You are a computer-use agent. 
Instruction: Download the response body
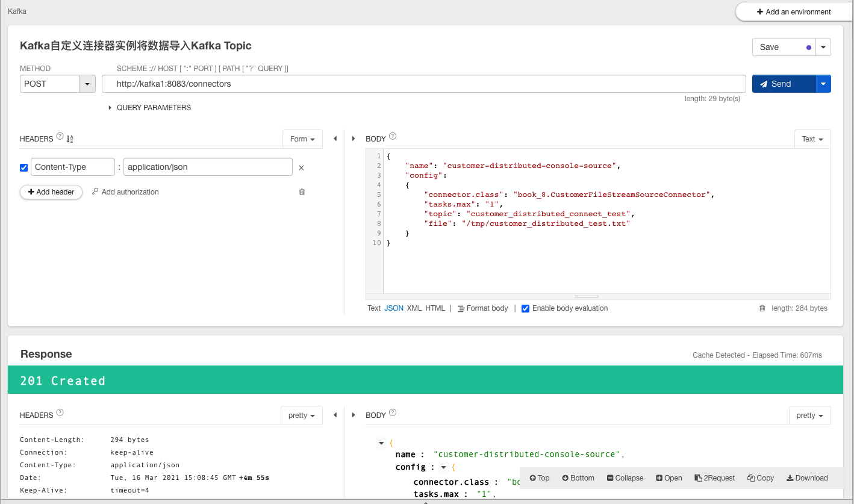pos(807,478)
